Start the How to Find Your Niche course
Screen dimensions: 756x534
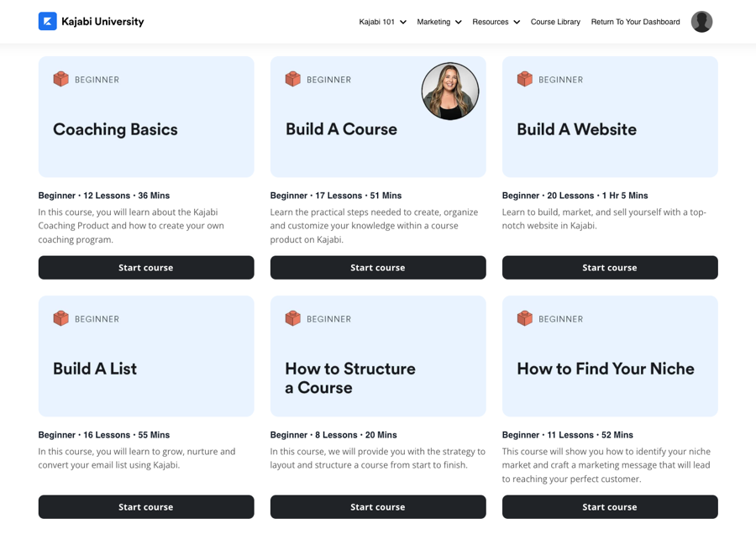click(x=610, y=506)
